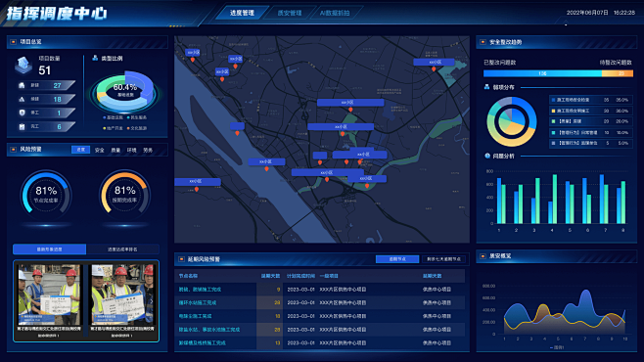
Task: Click the construction icon beside count 18
Action: [22, 99]
